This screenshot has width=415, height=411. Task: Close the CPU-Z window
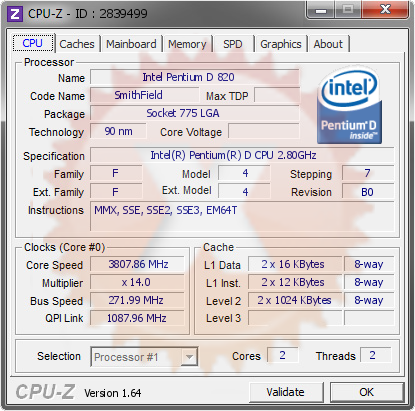[385, 10]
